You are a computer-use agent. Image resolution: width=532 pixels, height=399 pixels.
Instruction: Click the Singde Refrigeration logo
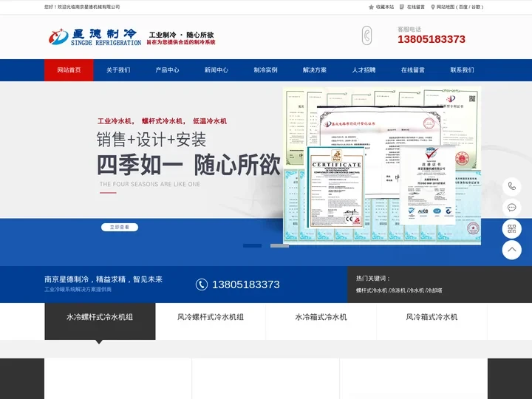[95, 38]
